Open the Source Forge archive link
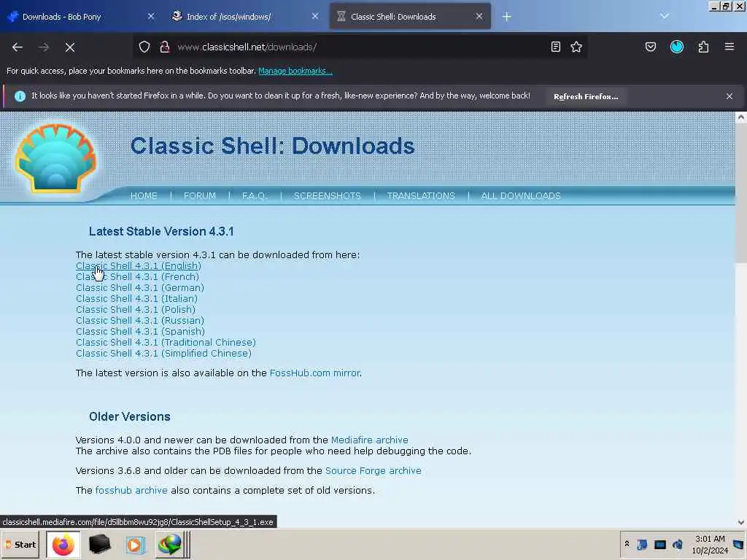This screenshot has width=747, height=560. 373,470
